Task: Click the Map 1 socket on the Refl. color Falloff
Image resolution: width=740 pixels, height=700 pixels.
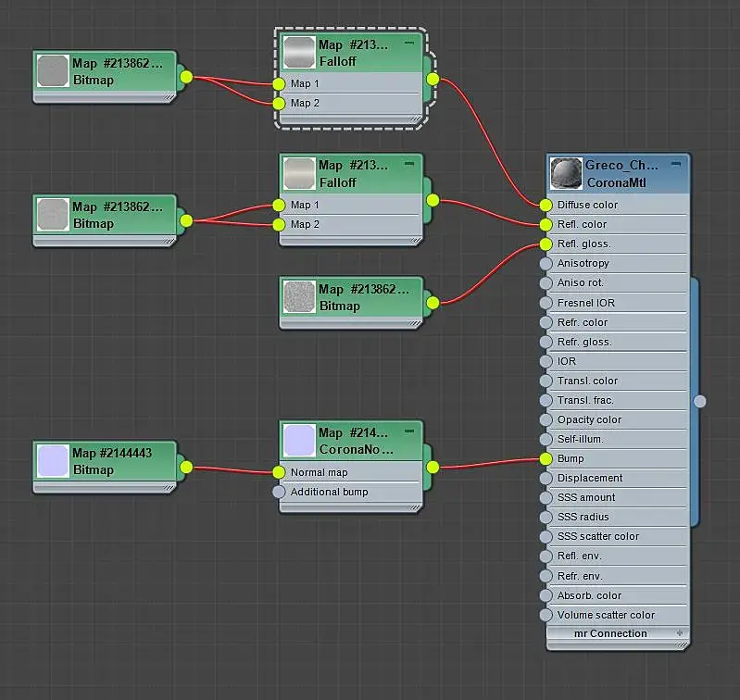Action: (x=279, y=206)
